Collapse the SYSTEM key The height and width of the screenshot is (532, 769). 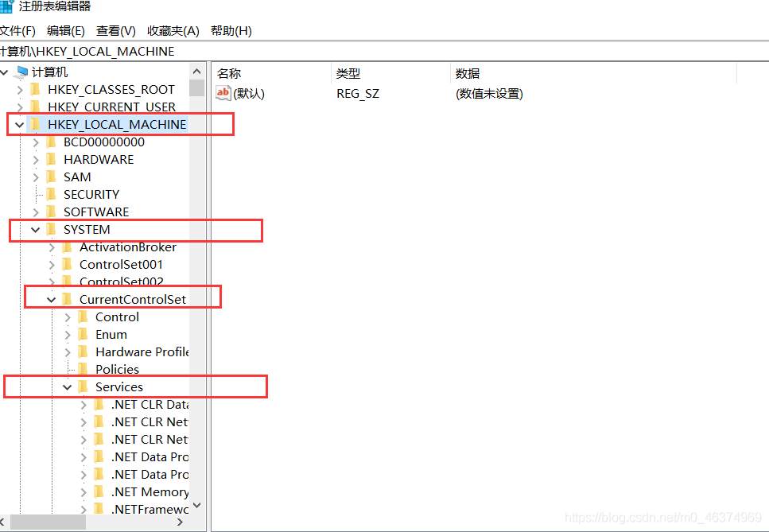35,229
